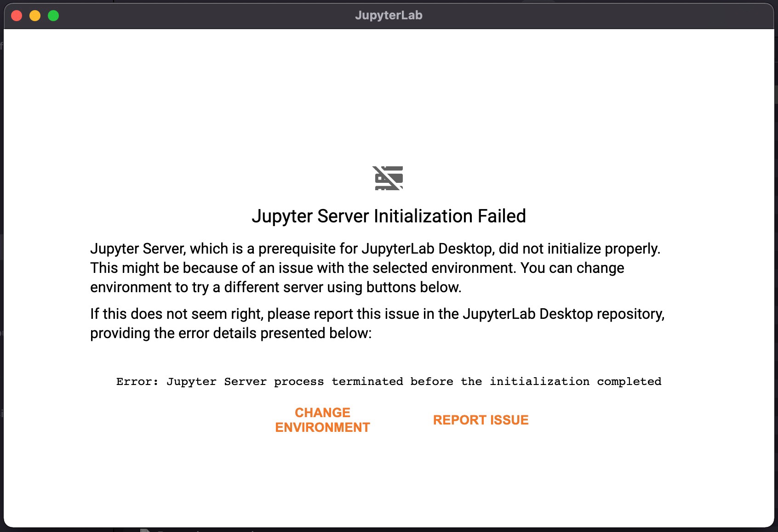Click the crossed-out server error icon
Viewport: 778px width, 532px height.
389,178
